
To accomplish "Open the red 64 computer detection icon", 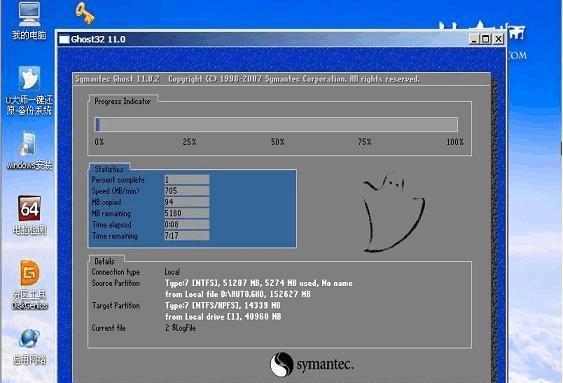I will [29, 215].
